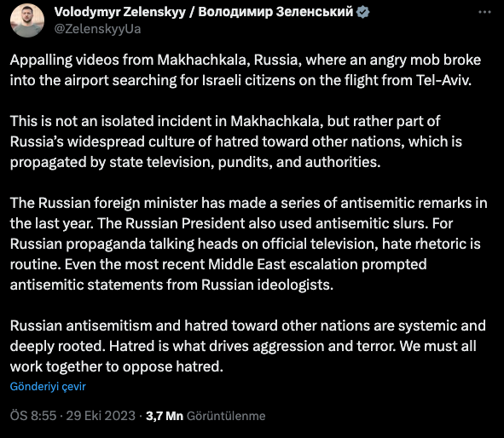The width and height of the screenshot is (504, 438).
Task: View the 3,7 Mn view count
Action: pyautogui.click(x=165, y=416)
